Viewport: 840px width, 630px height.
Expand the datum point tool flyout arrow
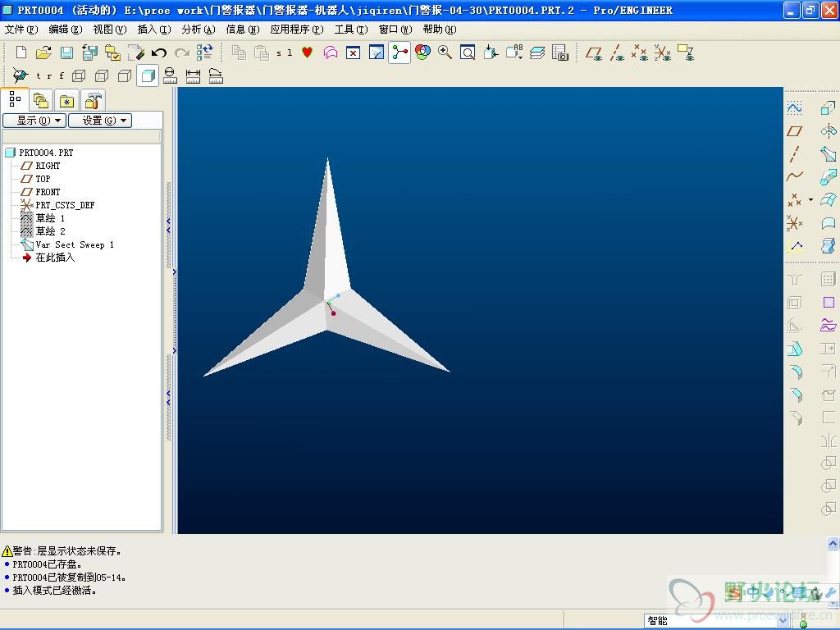(x=810, y=199)
